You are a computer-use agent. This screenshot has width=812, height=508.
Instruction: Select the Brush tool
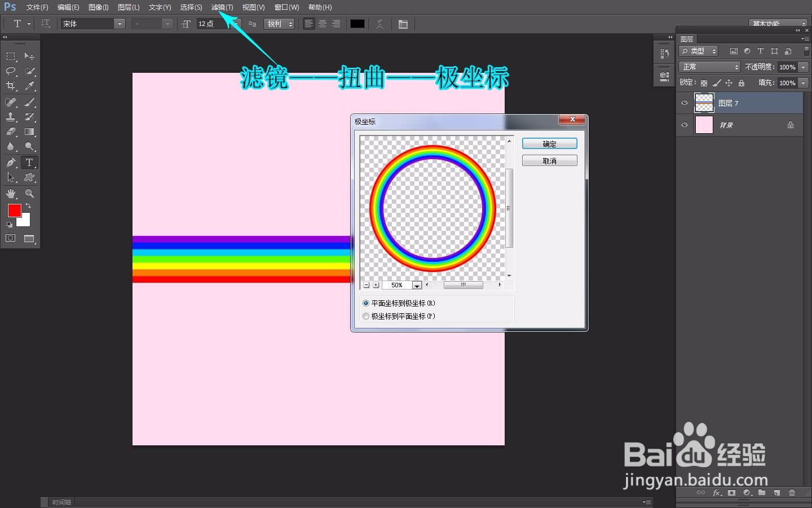coord(29,102)
